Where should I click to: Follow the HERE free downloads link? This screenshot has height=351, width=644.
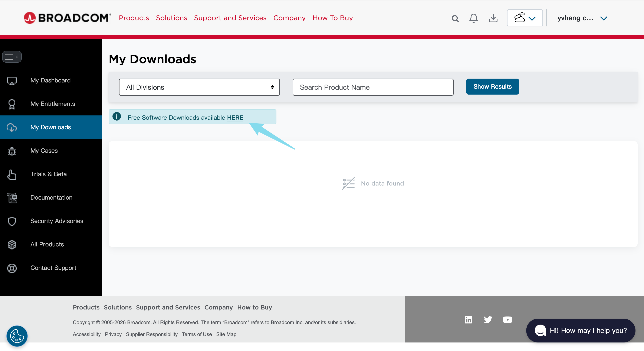tap(235, 118)
